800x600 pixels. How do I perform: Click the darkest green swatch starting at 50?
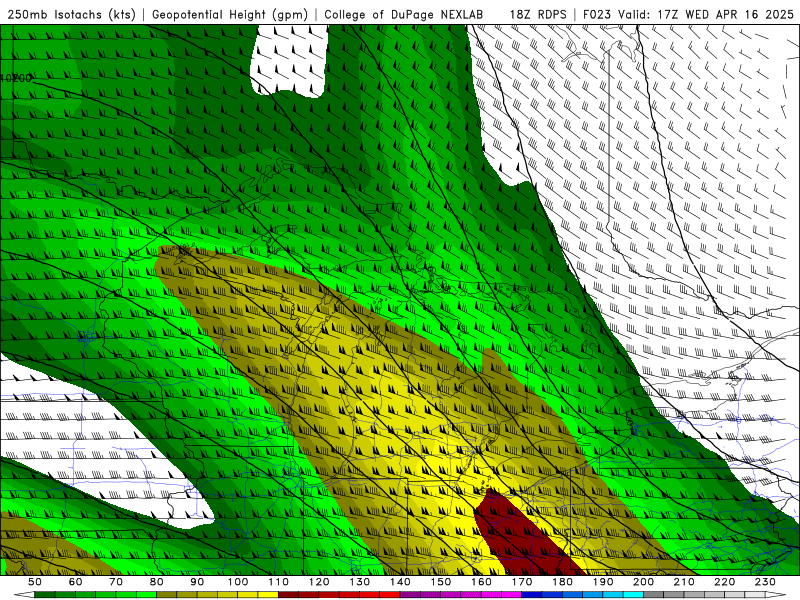[x=45, y=595]
